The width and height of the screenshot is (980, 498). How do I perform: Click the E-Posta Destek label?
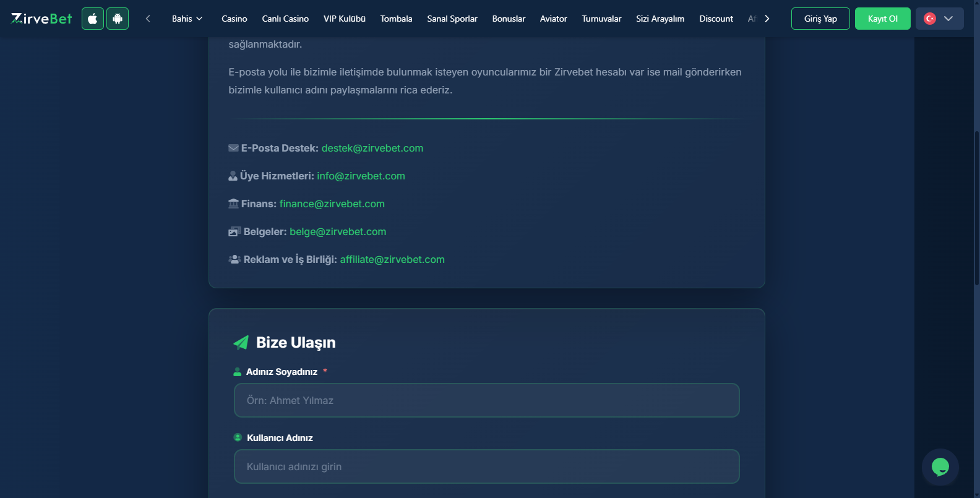pos(280,148)
